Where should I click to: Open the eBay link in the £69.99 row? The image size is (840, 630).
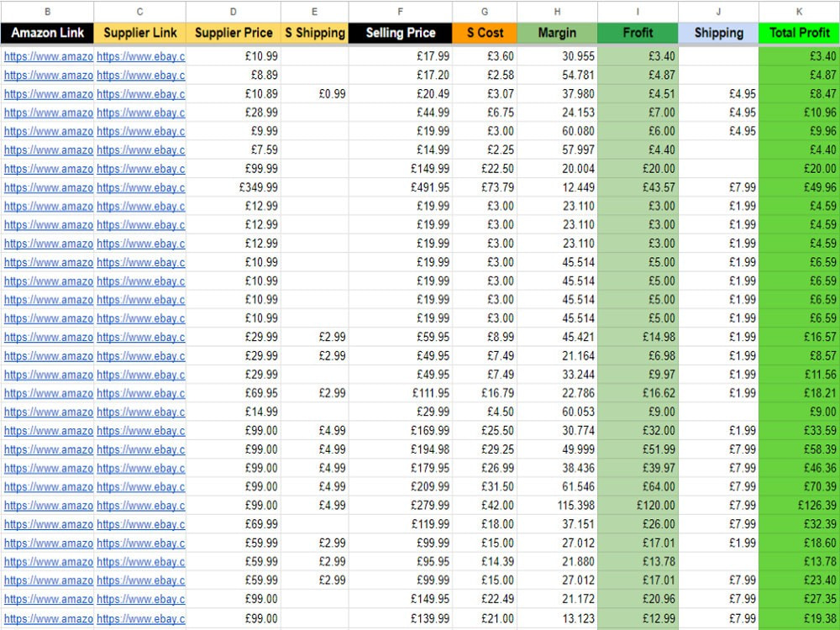[141, 524]
